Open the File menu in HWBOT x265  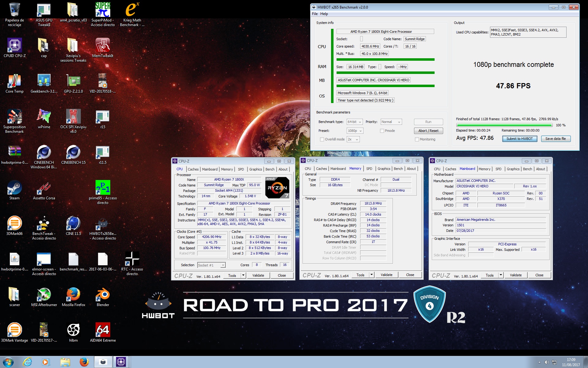click(x=315, y=14)
